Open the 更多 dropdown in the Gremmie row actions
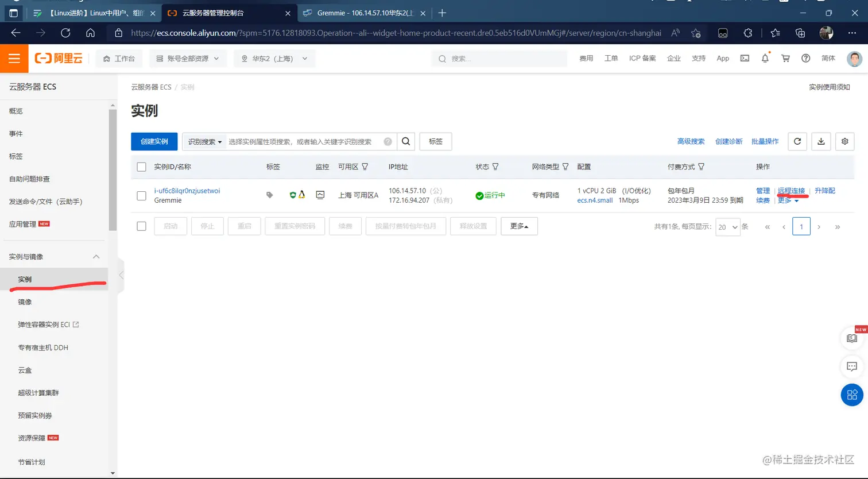This screenshot has height=479, width=868. (x=788, y=200)
